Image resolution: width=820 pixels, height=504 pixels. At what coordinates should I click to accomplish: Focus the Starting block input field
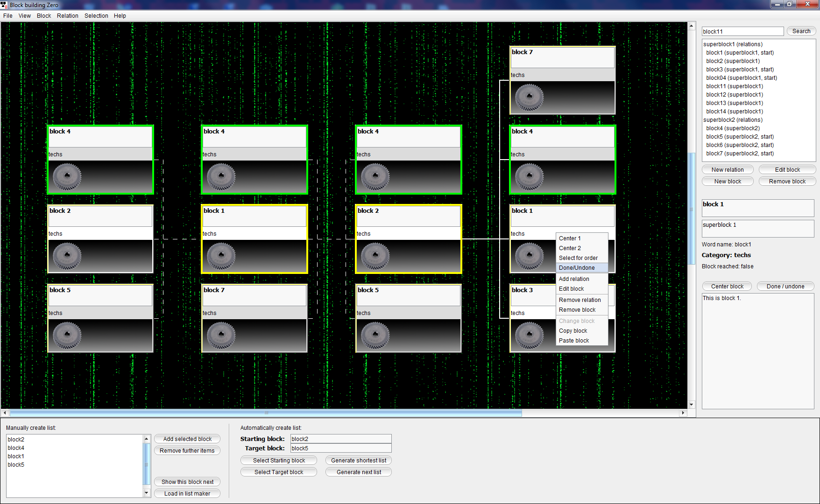(x=341, y=439)
